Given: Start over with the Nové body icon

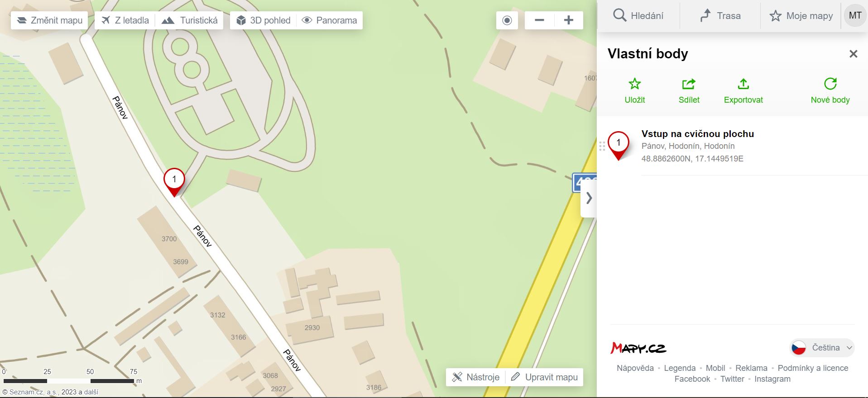Looking at the screenshot, I should pyautogui.click(x=830, y=84).
